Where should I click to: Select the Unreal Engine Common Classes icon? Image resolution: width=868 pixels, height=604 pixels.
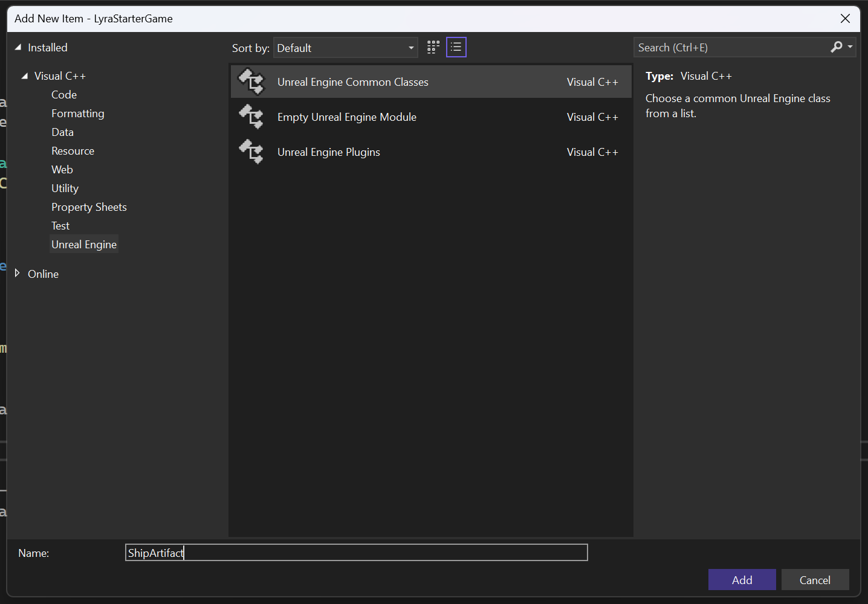251,82
